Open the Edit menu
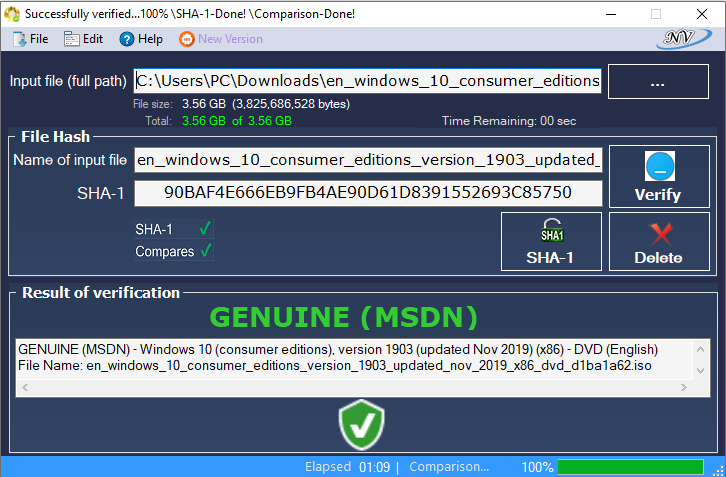 [x=83, y=39]
